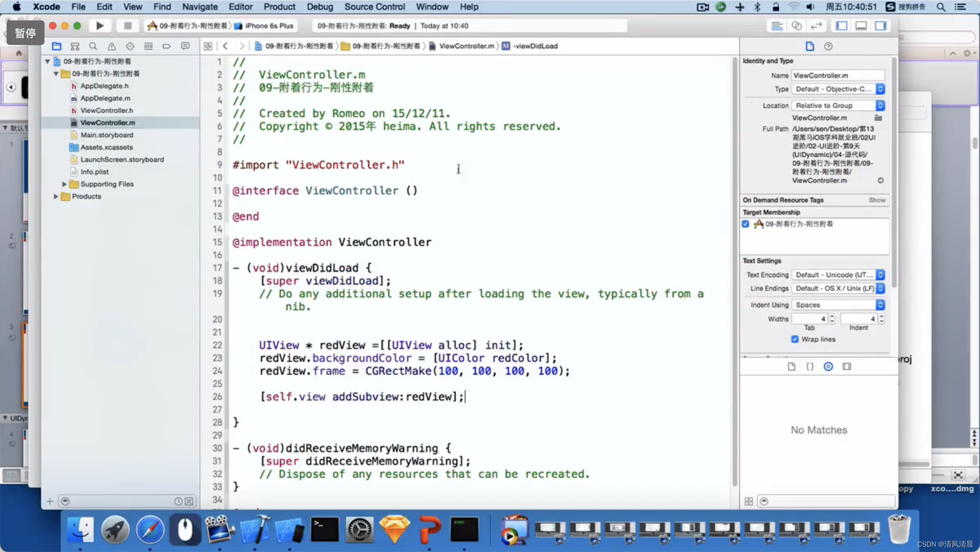Uncheck target membership 09-附着行为-刚性附着

(746, 224)
